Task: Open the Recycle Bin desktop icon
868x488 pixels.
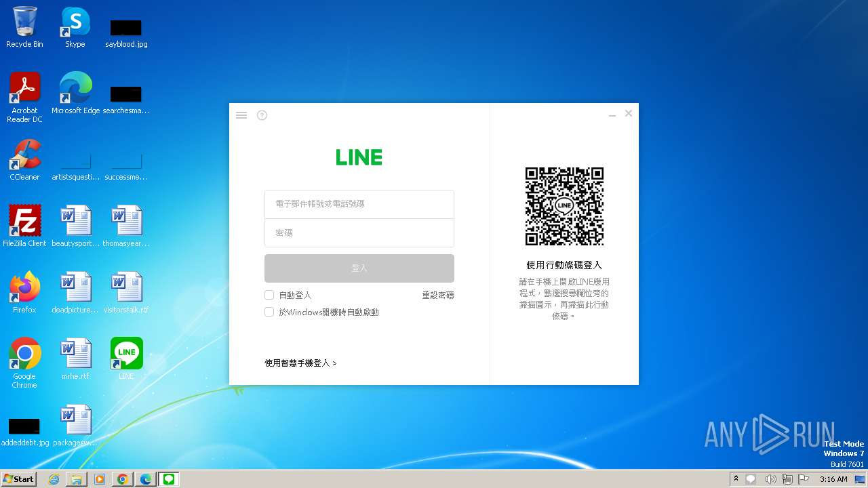Action: (24, 27)
